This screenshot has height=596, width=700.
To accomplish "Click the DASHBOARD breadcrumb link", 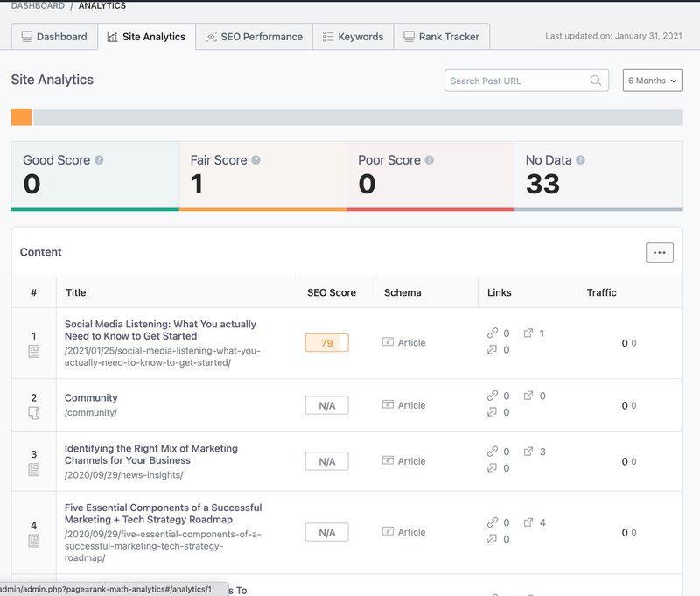I will point(38,5).
